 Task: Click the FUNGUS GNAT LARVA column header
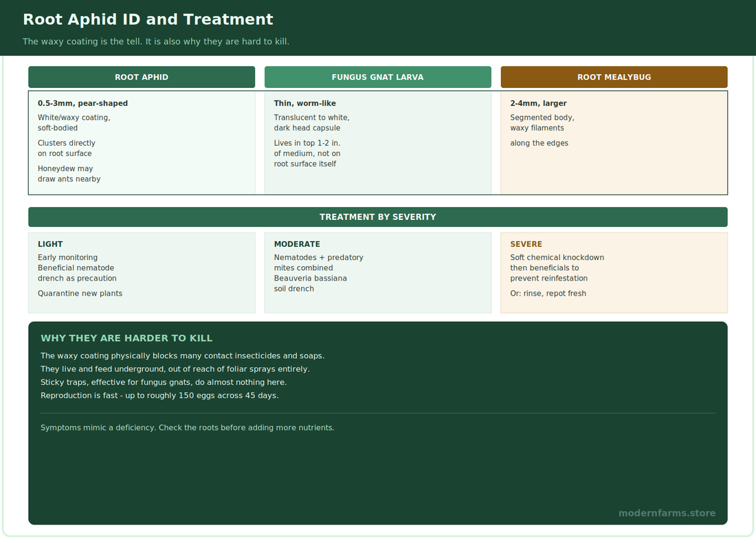[378, 77]
